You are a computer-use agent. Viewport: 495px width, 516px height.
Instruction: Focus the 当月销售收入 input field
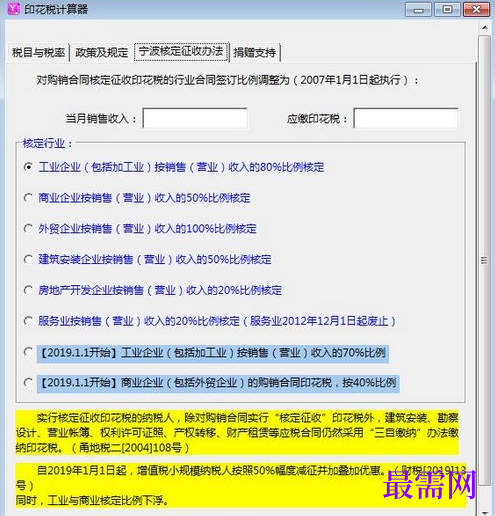(195, 118)
